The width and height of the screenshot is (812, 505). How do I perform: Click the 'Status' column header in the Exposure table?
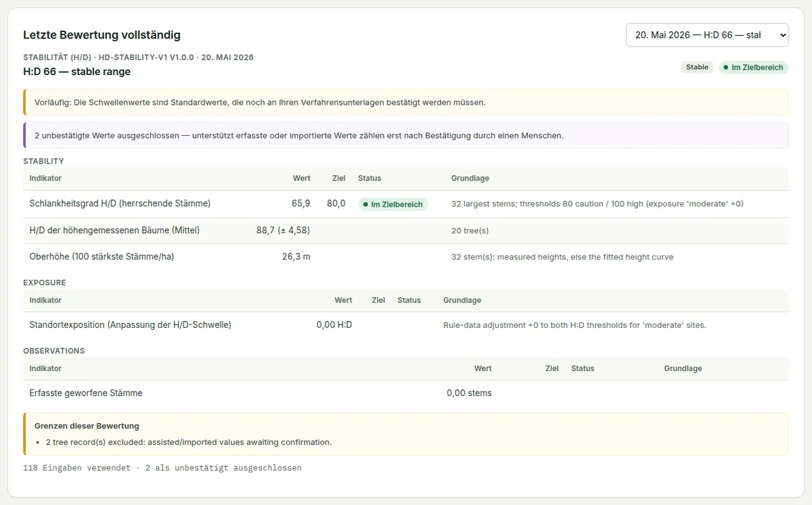[409, 300]
